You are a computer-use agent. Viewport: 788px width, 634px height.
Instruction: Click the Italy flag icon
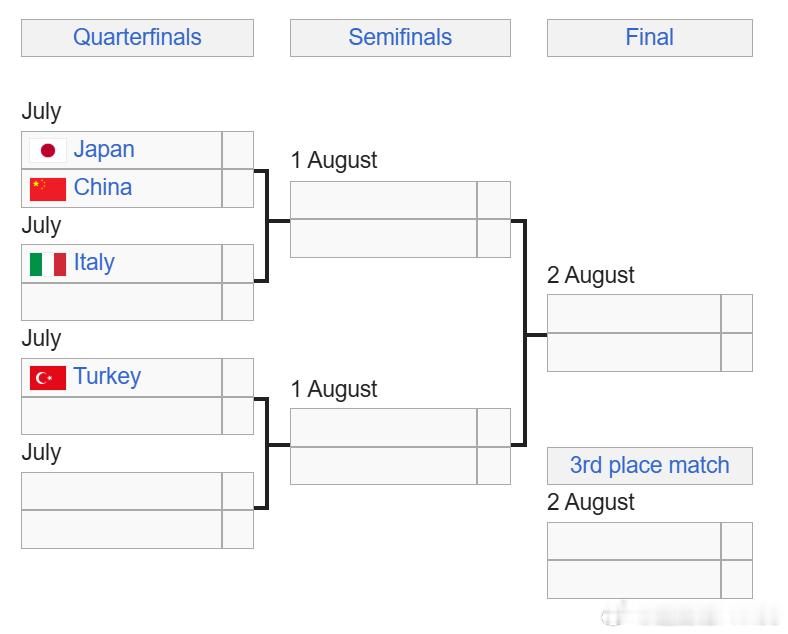click(x=48, y=264)
